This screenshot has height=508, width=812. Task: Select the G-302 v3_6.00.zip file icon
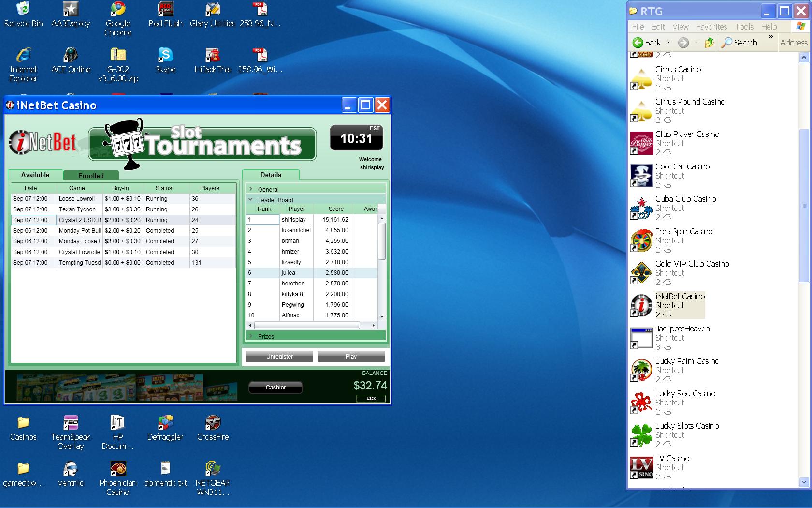point(118,65)
